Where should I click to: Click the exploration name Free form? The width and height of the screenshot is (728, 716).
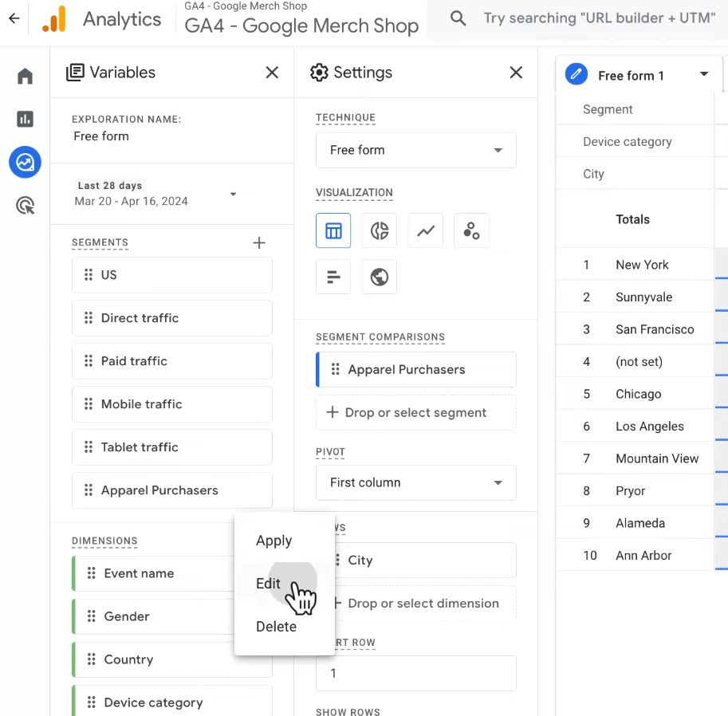(101, 136)
